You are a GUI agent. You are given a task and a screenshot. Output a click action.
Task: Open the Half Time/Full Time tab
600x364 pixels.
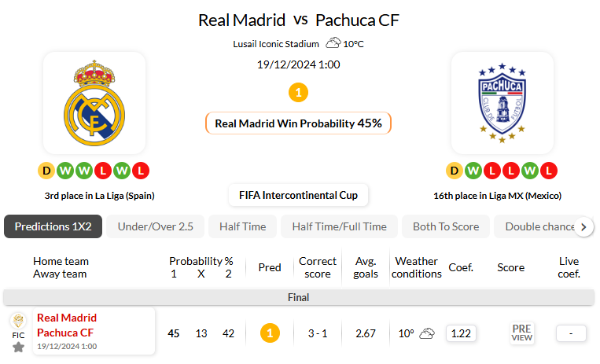(339, 226)
